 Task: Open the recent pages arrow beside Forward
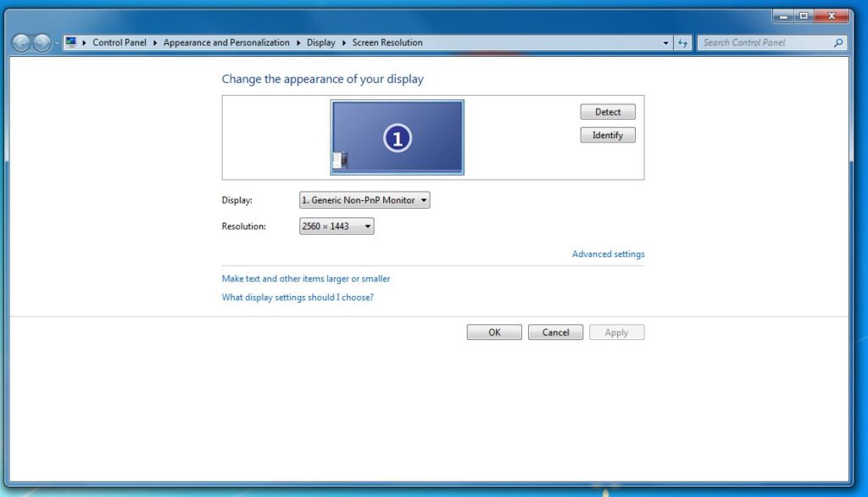[57, 43]
